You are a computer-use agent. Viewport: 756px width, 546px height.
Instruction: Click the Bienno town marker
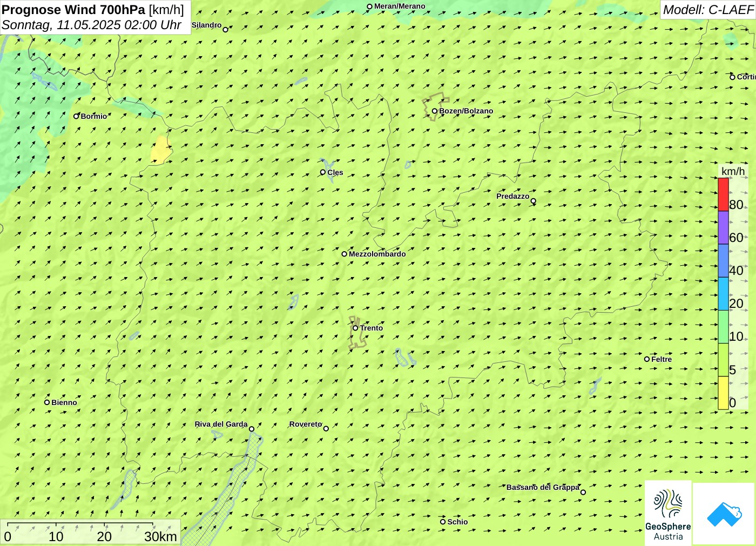tap(47, 402)
